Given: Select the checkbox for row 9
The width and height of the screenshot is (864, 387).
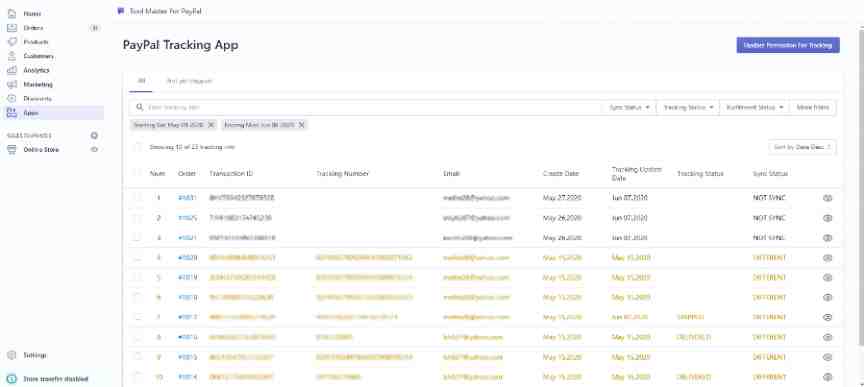Looking at the screenshot, I should [138, 357].
